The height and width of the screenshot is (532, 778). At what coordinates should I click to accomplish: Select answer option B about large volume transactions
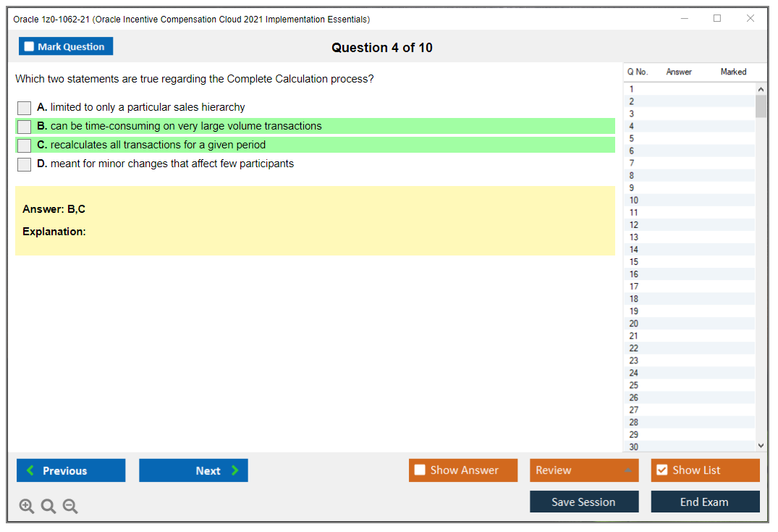point(24,126)
